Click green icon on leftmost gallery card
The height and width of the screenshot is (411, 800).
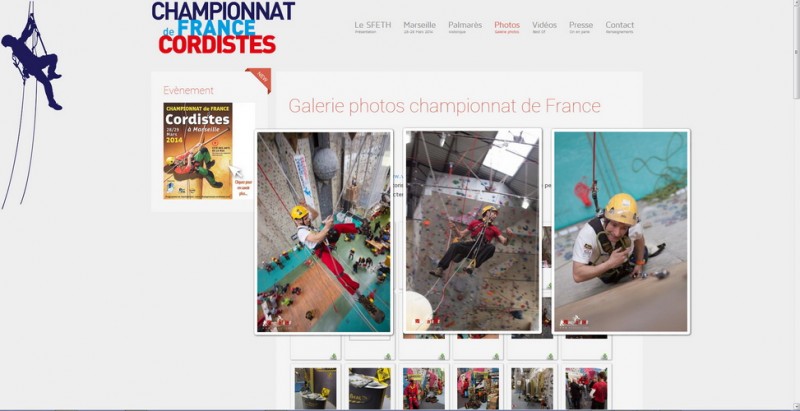334,356
